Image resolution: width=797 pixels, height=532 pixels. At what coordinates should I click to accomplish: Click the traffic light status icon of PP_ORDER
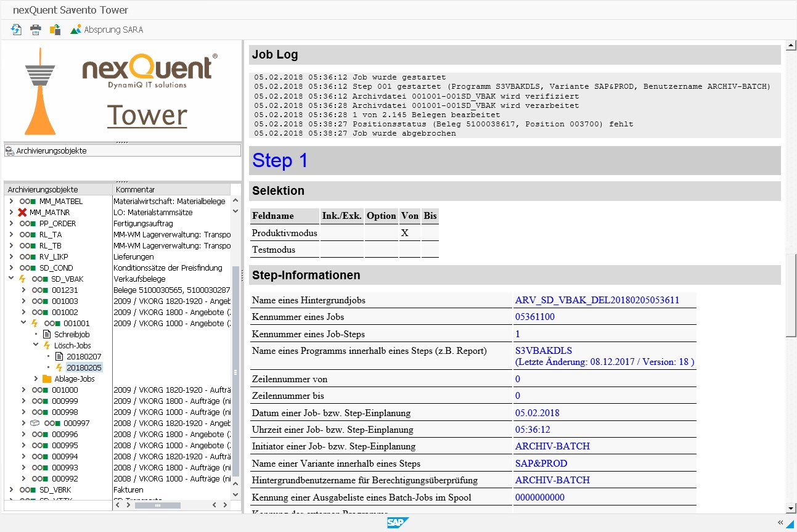[28, 223]
